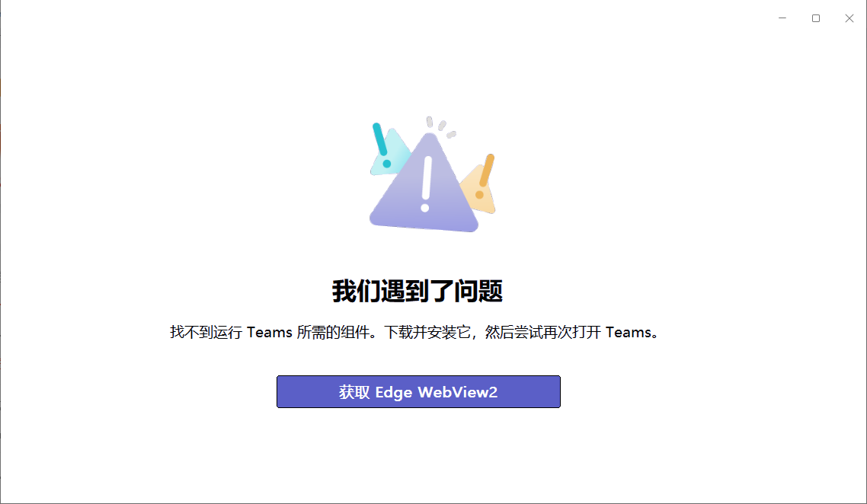Maximize the Teams error window

click(x=816, y=18)
